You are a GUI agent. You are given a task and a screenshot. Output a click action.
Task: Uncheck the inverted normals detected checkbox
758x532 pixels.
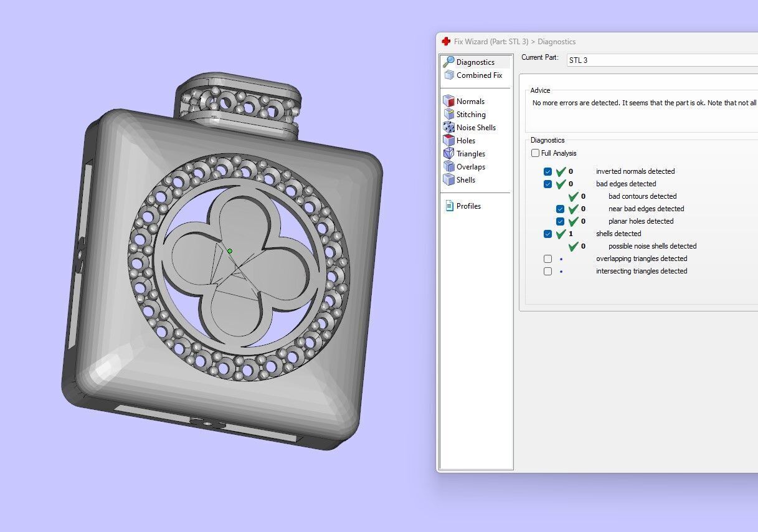click(547, 171)
